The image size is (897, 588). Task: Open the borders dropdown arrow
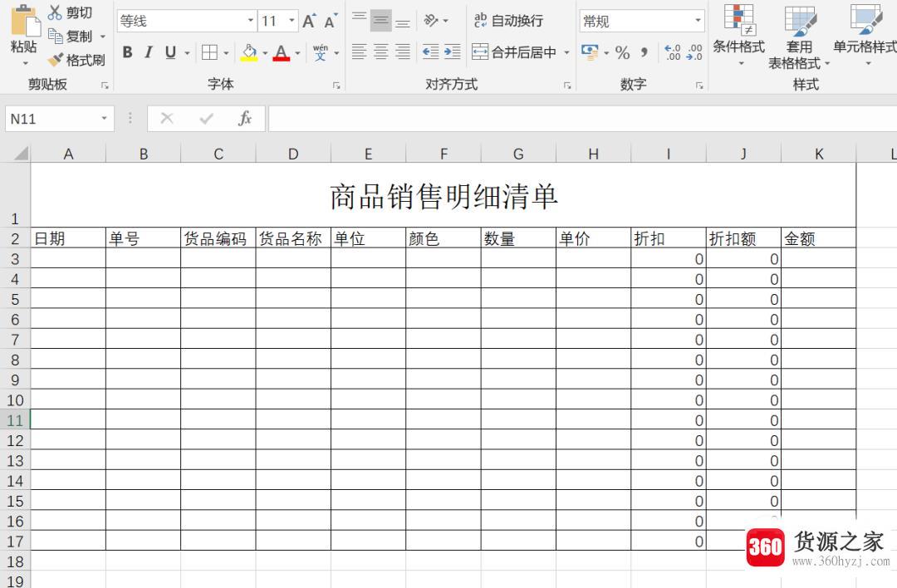(x=227, y=53)
